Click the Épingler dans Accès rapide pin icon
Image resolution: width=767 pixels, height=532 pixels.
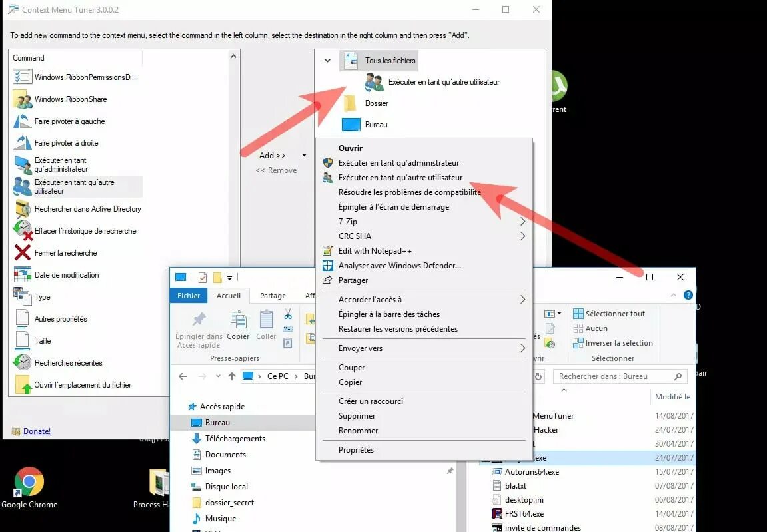199,320
